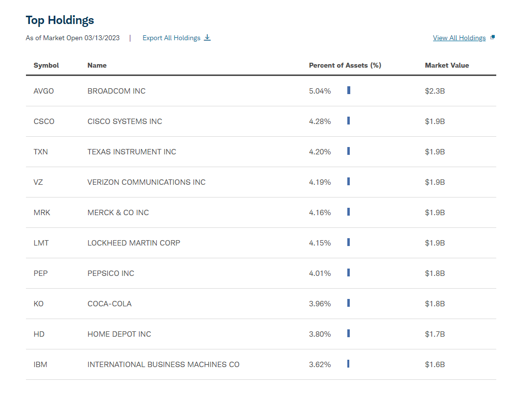
Task: Click the Percent of Assets (%) column header
Action: tap(345, 65)
